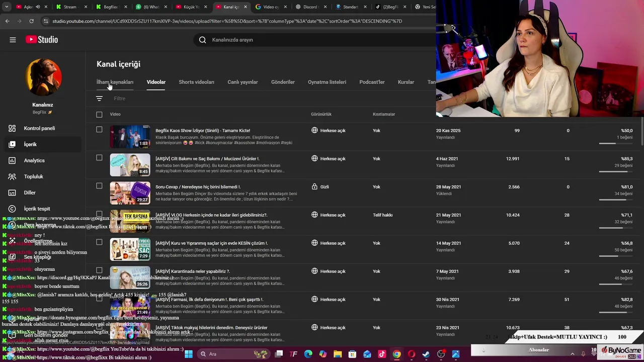The width and height of the screenshot is (644, 362).
Task: Open the Farmasi, İlk defa deniyorum video title
Action: pos(209,299)
